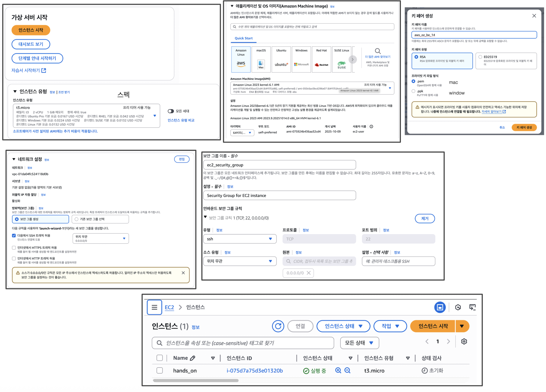
Task: Click the 연결 connect button
Action: click(x=300, y=326)
